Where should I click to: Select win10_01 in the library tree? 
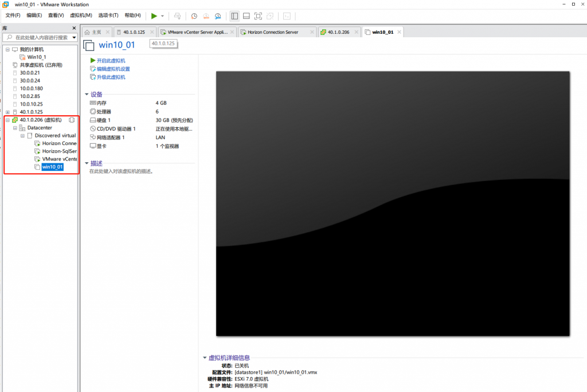pyautogui.click(x=52, y=167)
